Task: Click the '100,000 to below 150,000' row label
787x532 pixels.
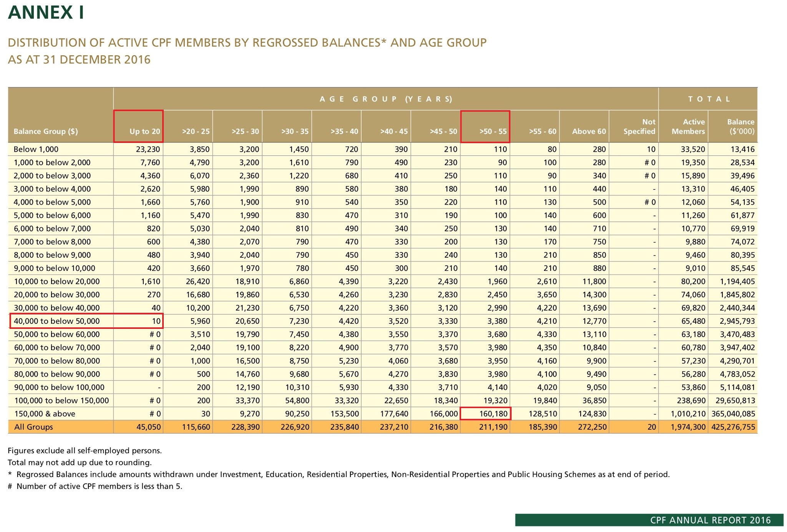Action: tap(61, 401)
